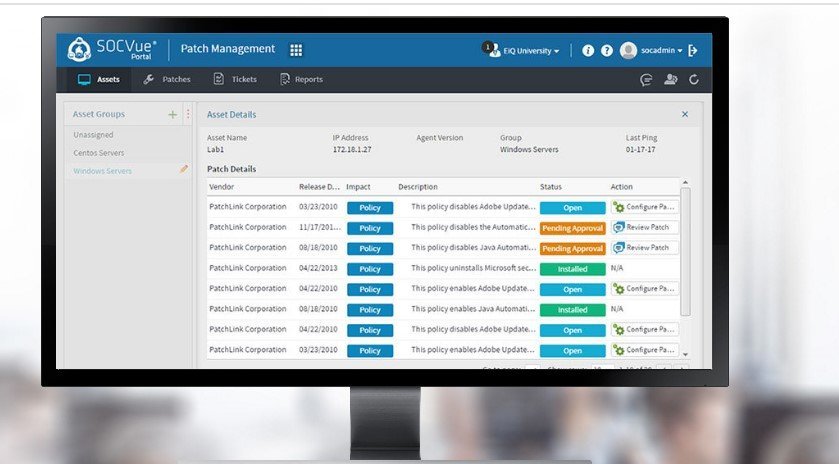Switch to the Reports tab

pyautogui.click(x=301, y=80)
